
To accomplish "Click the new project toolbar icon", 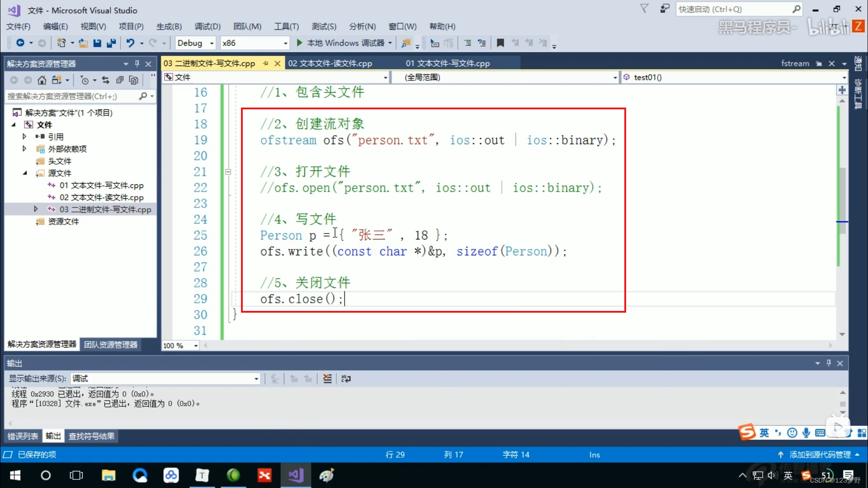I will click(61, 43).
